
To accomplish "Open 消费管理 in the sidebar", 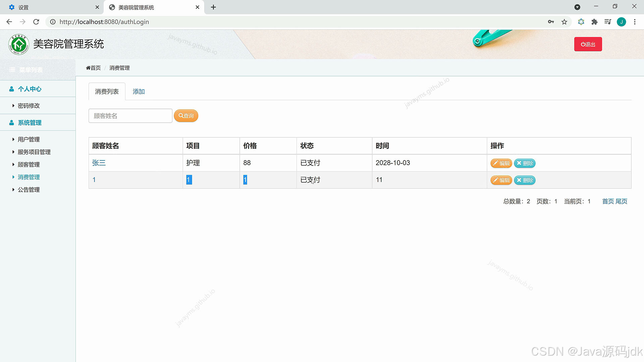I will (29, 177).
